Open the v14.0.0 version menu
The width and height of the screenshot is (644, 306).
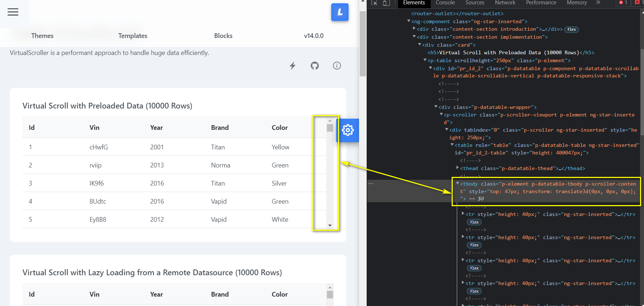tap(314, 36)
